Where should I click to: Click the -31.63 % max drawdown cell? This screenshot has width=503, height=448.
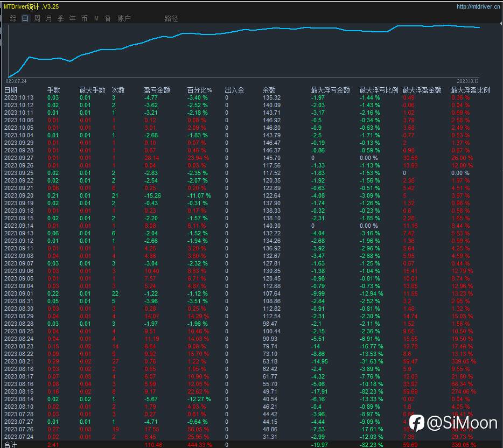371,361
